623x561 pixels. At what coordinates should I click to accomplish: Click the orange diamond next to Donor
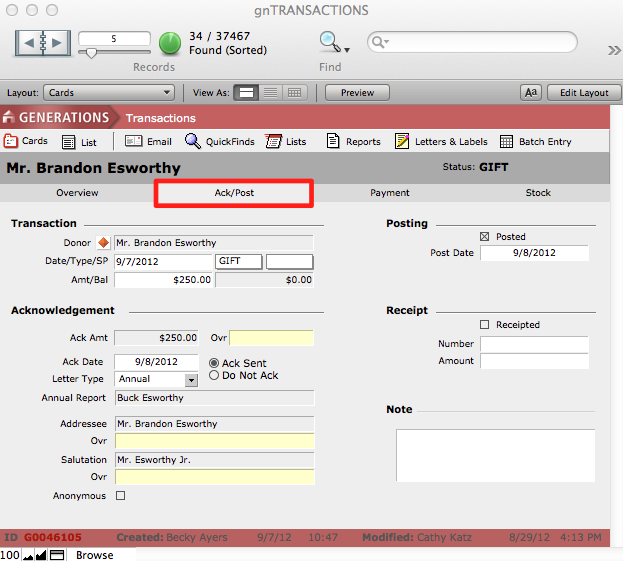pyautogui.click(x=102, y=243)
